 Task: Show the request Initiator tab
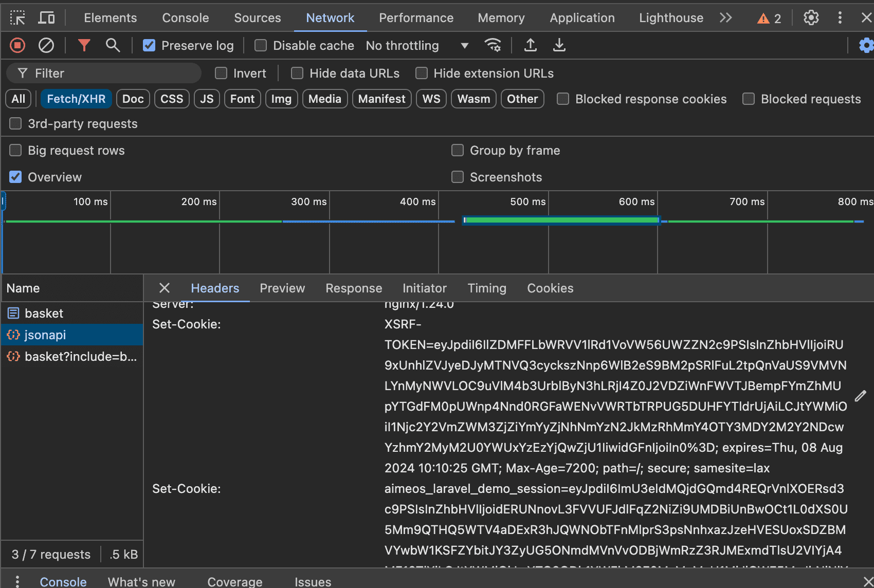point(425,288)
